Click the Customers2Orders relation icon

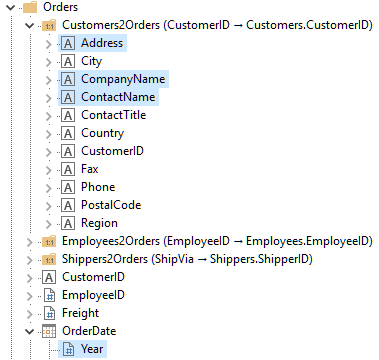[49, 26]
